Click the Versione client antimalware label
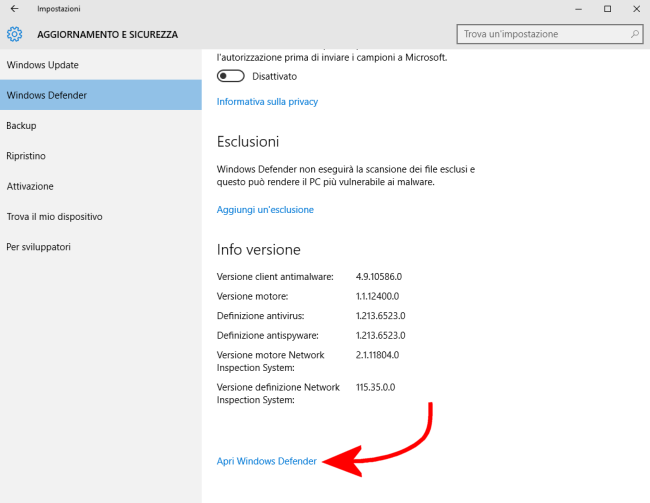650x503 pixels. 275,277
